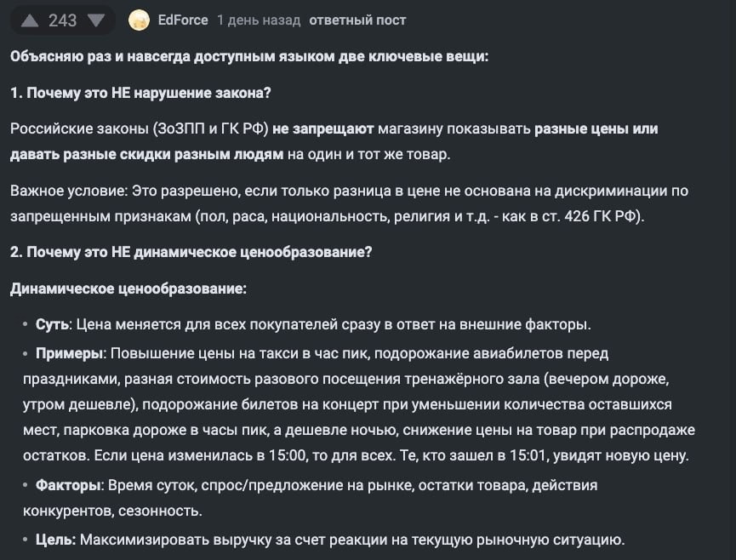Click the bold 'Суть' bullet label

(x=52, y=324)
